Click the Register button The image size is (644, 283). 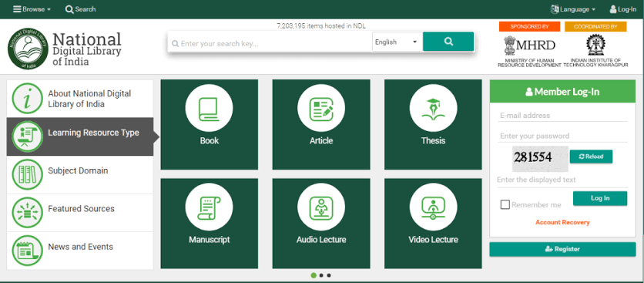point(562,249)
